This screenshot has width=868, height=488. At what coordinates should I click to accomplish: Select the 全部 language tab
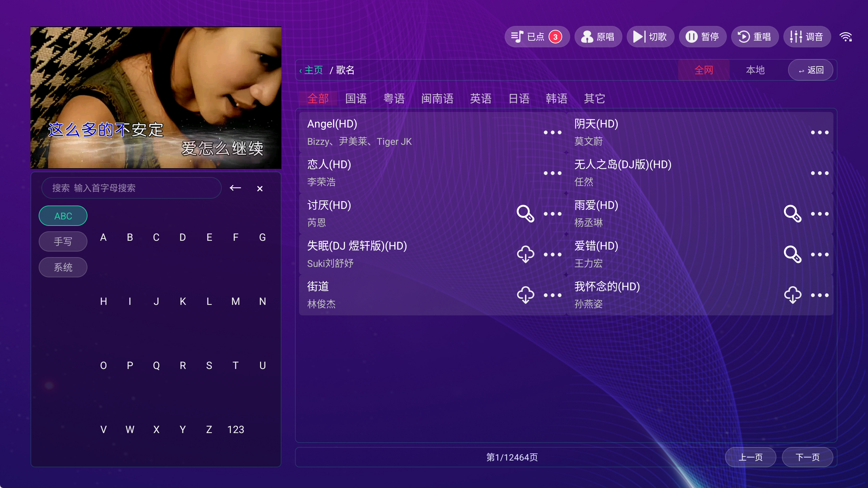[x=318, y=99]
